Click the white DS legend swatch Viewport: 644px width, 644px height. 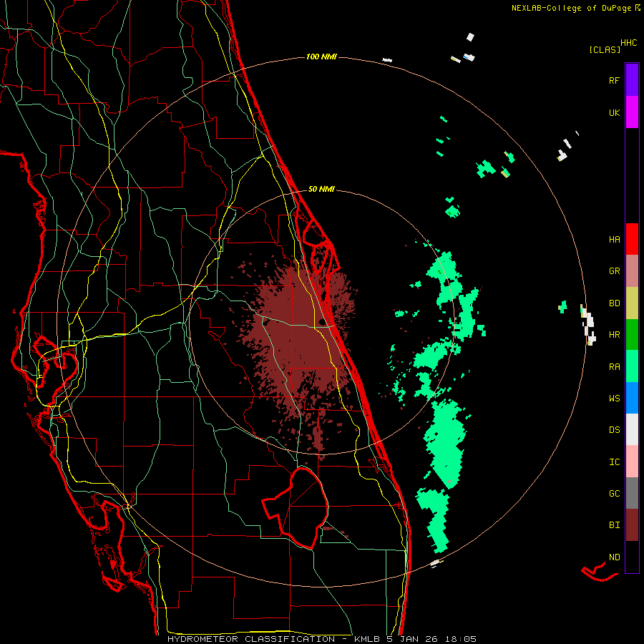632,429
